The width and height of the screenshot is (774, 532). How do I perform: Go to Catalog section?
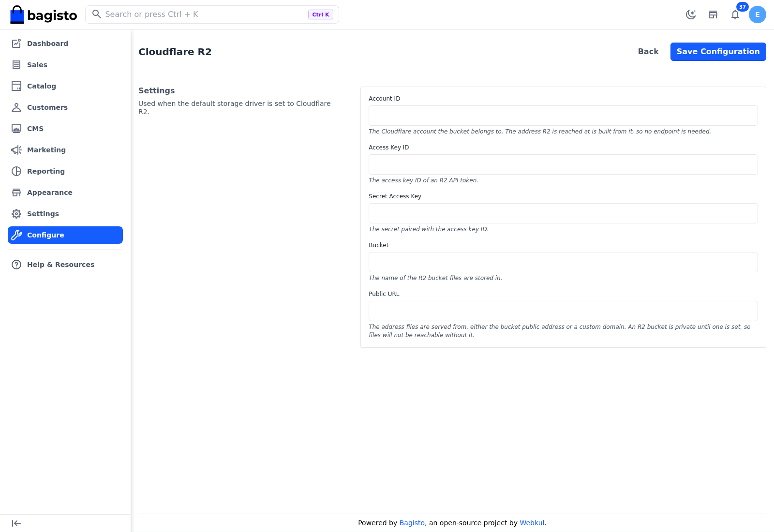click(65, 86)
